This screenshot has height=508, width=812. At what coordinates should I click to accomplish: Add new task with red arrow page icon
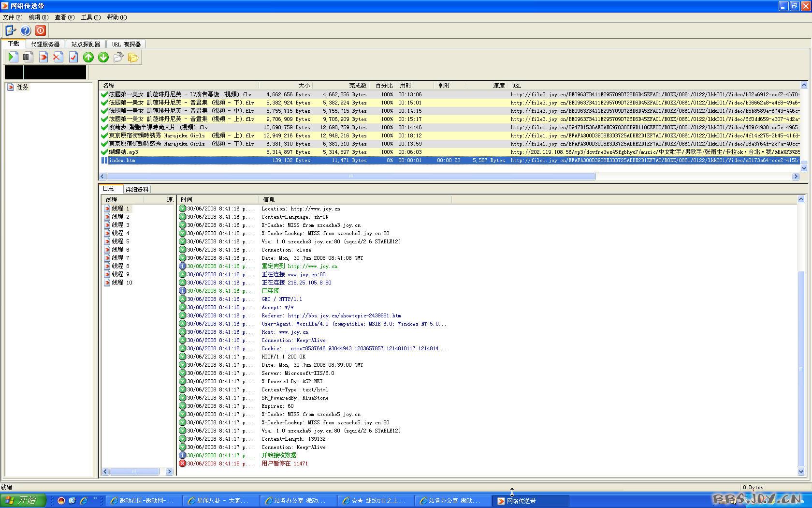coord(43,57)
